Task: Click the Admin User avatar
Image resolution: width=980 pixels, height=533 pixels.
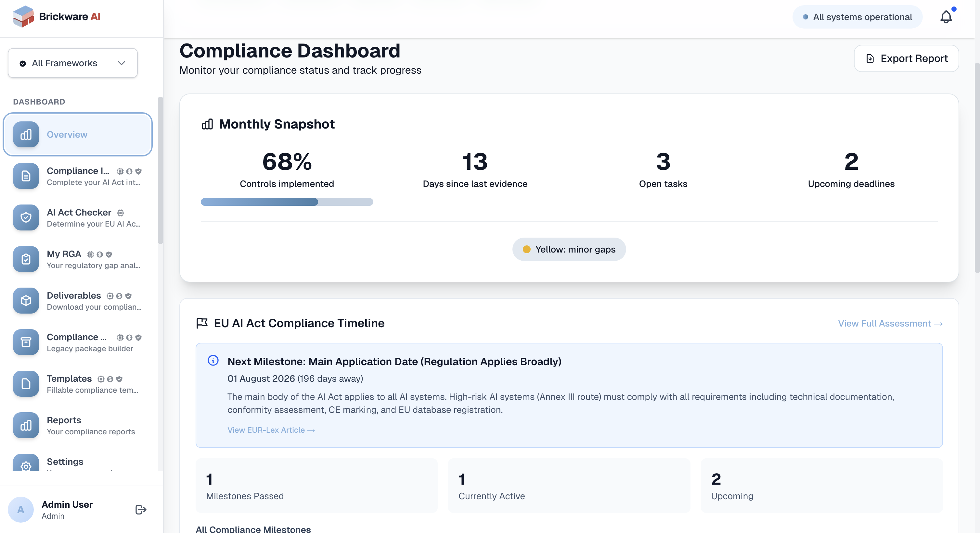Action: 21,509
